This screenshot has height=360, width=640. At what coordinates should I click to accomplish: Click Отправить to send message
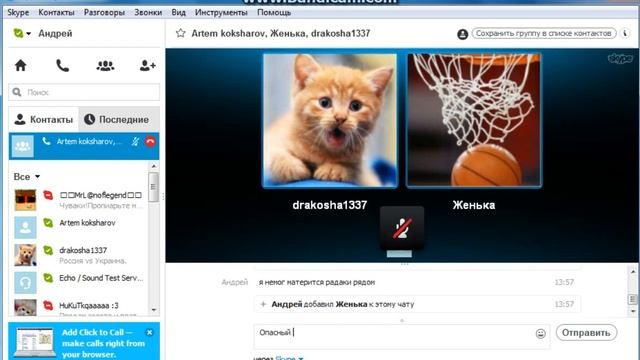click(586, 333)
